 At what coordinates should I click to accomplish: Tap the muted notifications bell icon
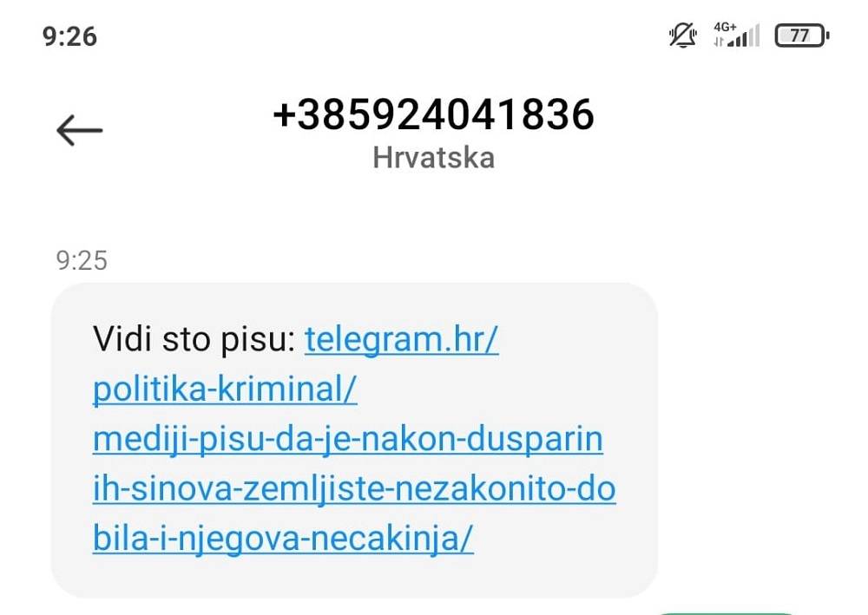coord(683,36)
